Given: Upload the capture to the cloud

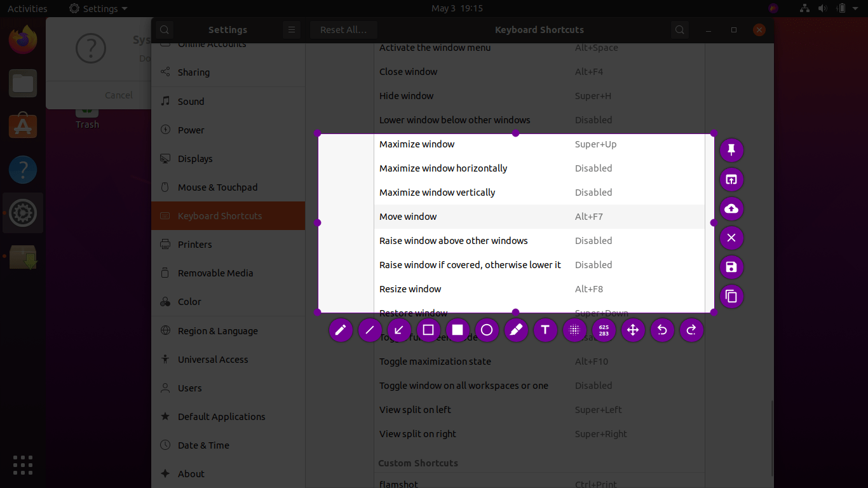Looking at the screenshot, I should tap(731, 208).
